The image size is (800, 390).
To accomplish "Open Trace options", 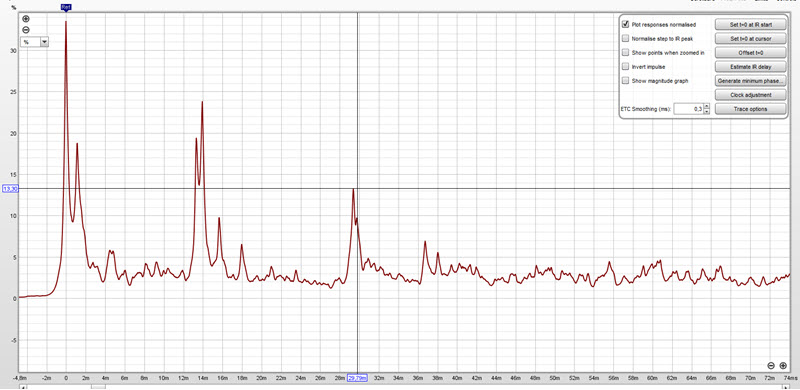I will click(x=751, y=109).
